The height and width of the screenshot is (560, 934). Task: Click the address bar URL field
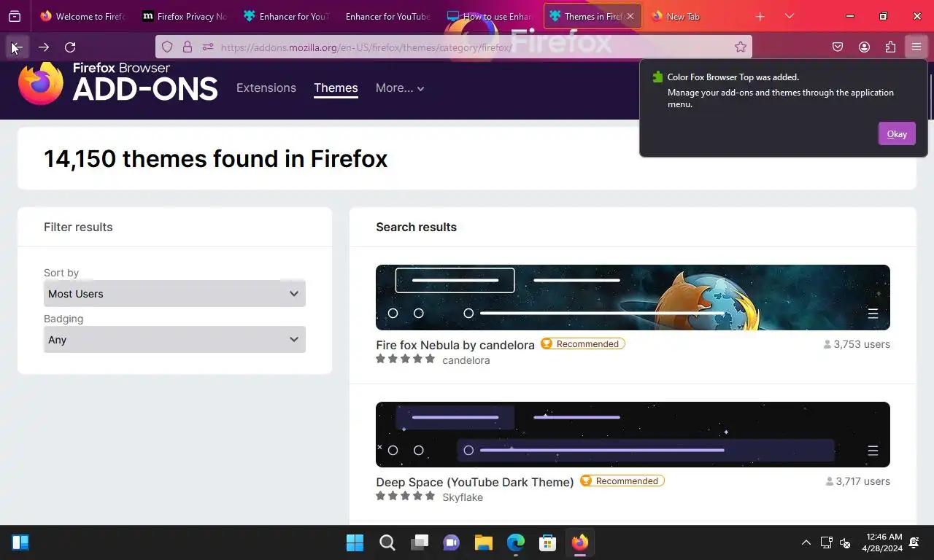[474, 47]
